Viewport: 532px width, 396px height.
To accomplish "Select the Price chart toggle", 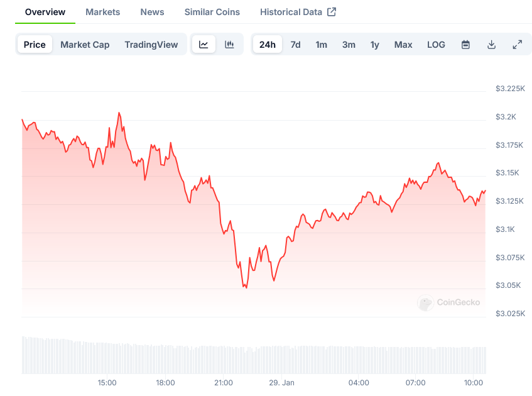I will (x=35, y=45).
